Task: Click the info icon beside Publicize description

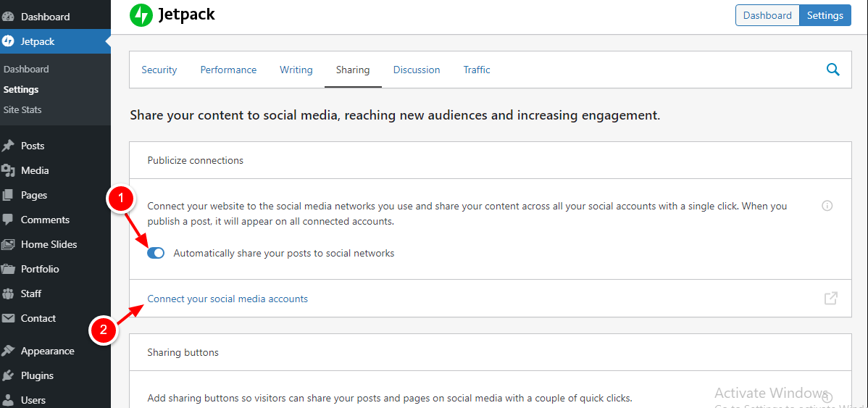Action: [x=827, y=206]
